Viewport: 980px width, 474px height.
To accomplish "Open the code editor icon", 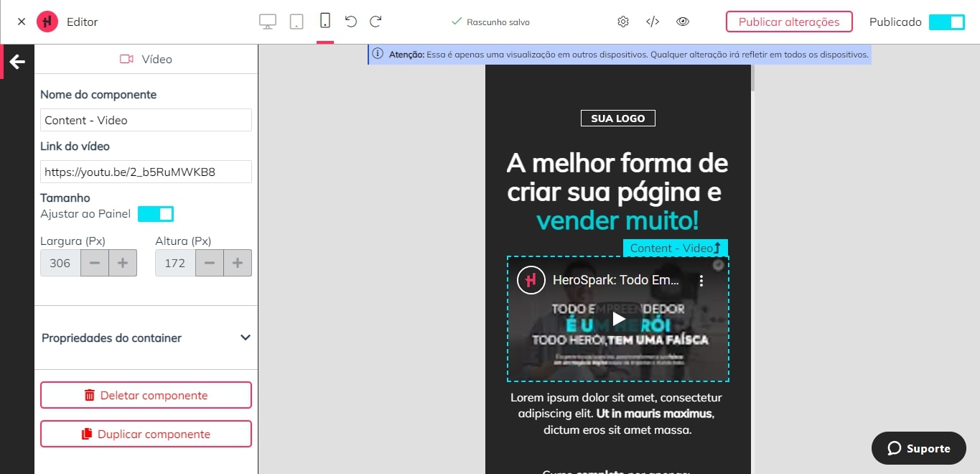I will (x=653, y=22).
